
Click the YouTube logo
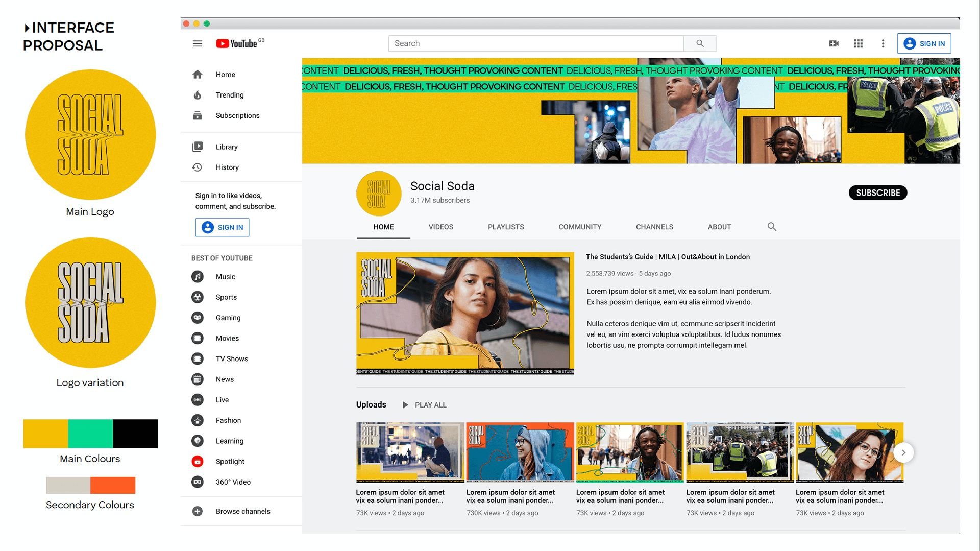tap(237, 44)
